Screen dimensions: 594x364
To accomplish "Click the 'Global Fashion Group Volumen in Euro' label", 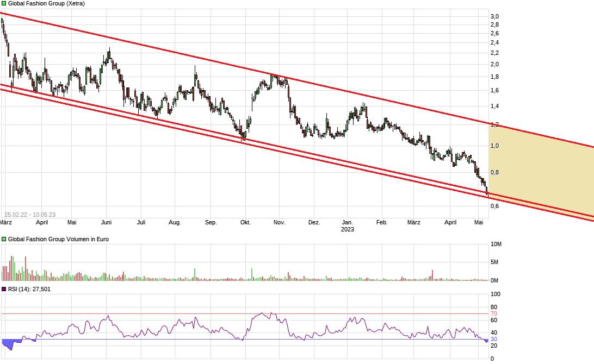I will (x=58, y=239).
